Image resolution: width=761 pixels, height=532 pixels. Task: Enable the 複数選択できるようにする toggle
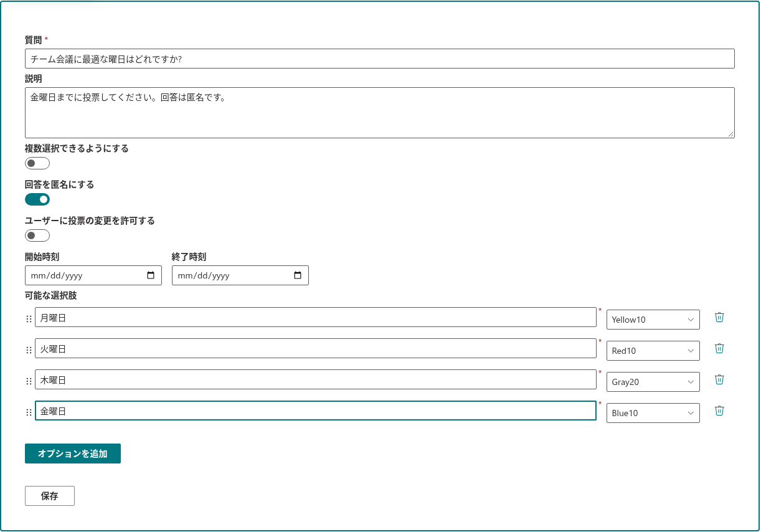click(37, 163)
